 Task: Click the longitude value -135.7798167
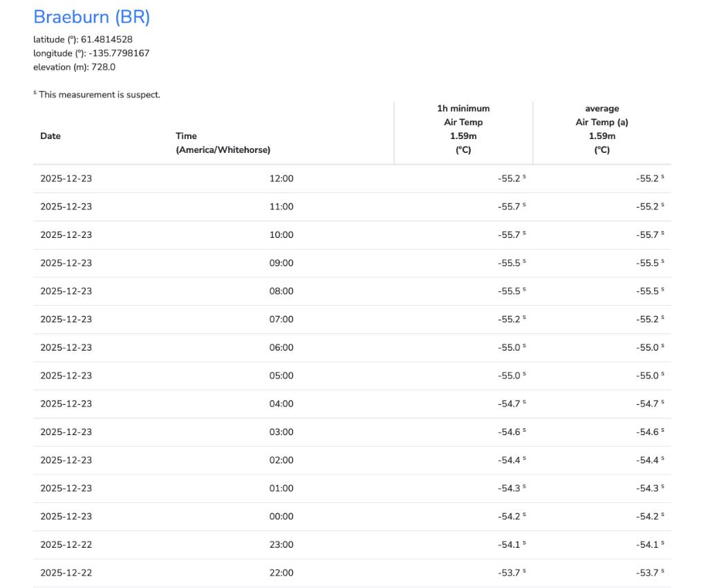[119, 53]
